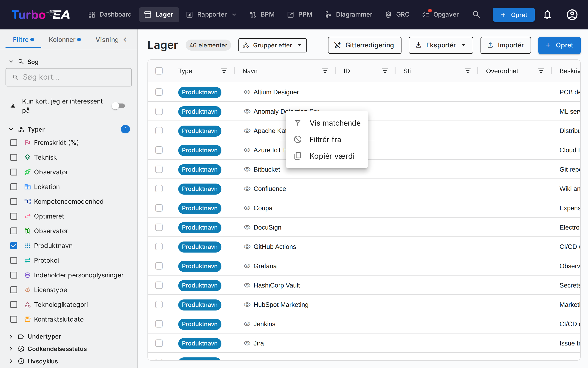Viewport: 588px width, 368px height.
Task: Click the '46 elementer' count chip
Action: tap(208, 45)
